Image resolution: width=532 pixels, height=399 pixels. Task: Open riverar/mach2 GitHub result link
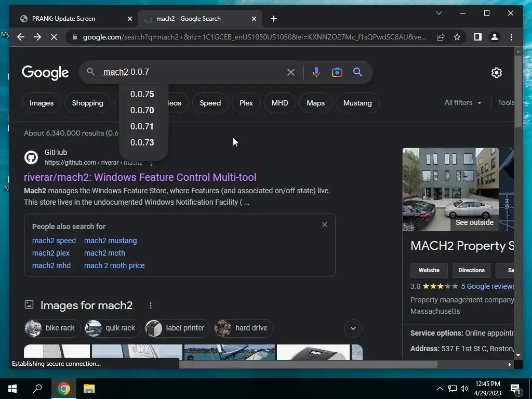[140, 177]
